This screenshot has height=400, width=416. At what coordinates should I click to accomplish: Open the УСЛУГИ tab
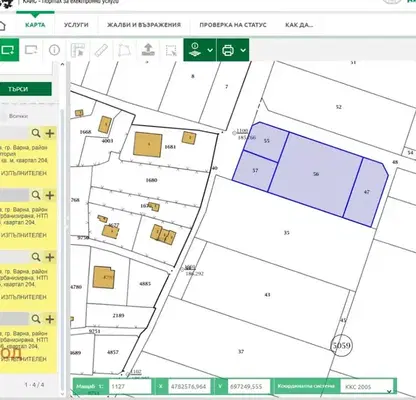click(x=76, y=25)
